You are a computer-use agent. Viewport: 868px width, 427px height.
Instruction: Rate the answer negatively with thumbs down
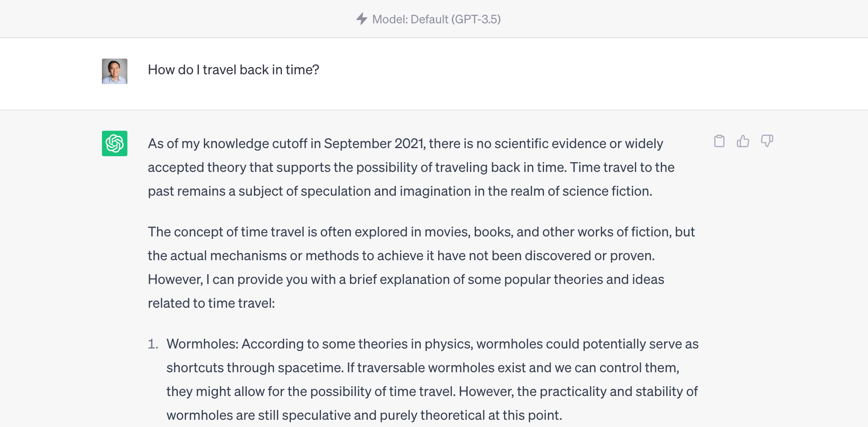tap(767, 141)
